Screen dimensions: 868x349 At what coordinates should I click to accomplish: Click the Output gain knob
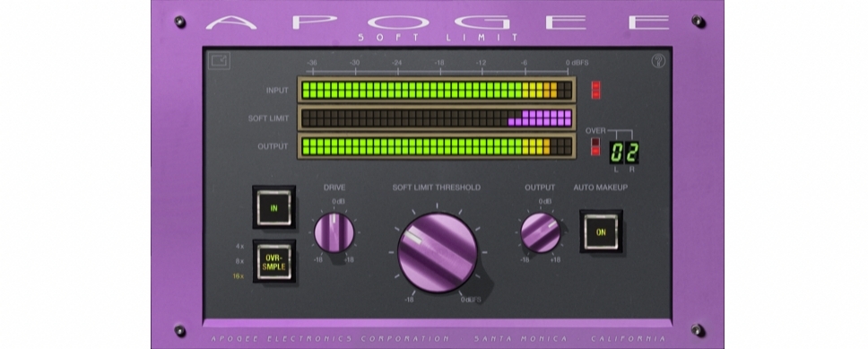click(541, 232)
